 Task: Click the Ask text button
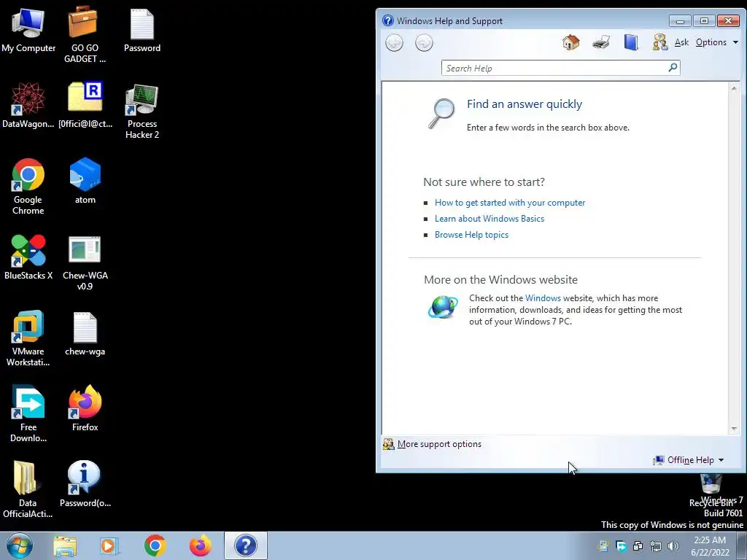click(x=681, y=42)
